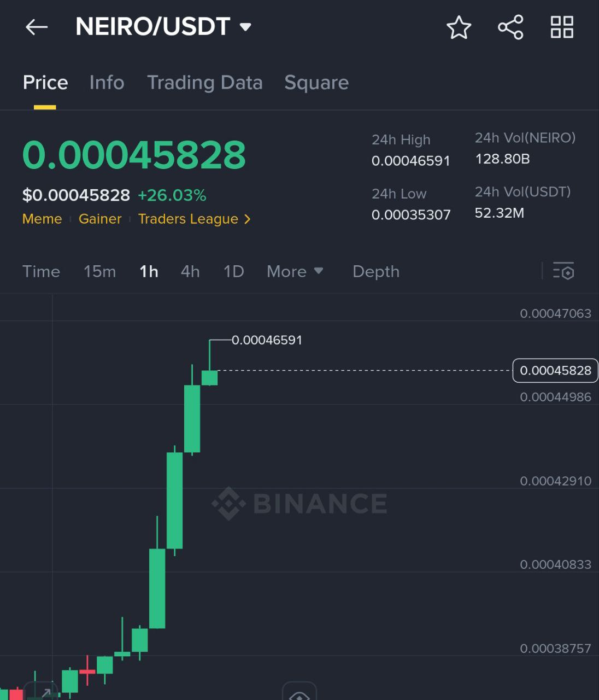This screenshot has height=700, width=599.
Task: Open the NEIRO/USDT pair dropdown
Action: [245, 27]
